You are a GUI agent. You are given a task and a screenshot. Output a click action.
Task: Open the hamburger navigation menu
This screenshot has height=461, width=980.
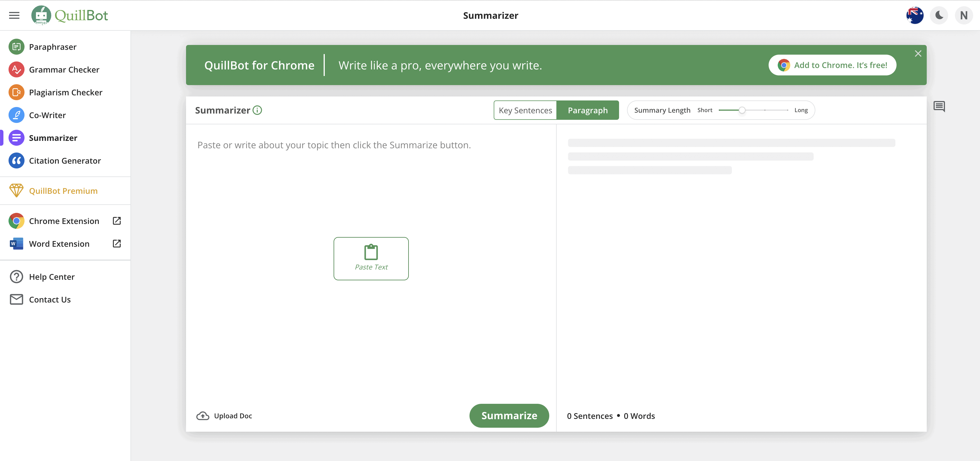pyautogui.click(x=14, y=15)
